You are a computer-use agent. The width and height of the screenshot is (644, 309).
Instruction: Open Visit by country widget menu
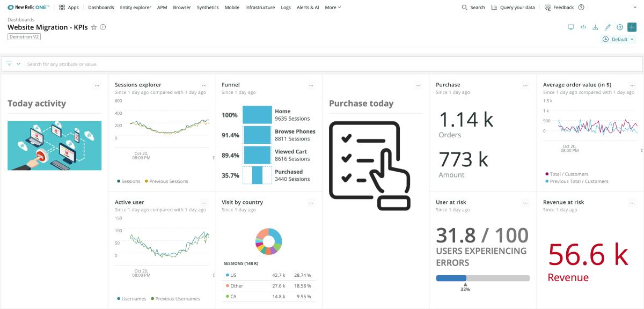(x=311, y=202)
